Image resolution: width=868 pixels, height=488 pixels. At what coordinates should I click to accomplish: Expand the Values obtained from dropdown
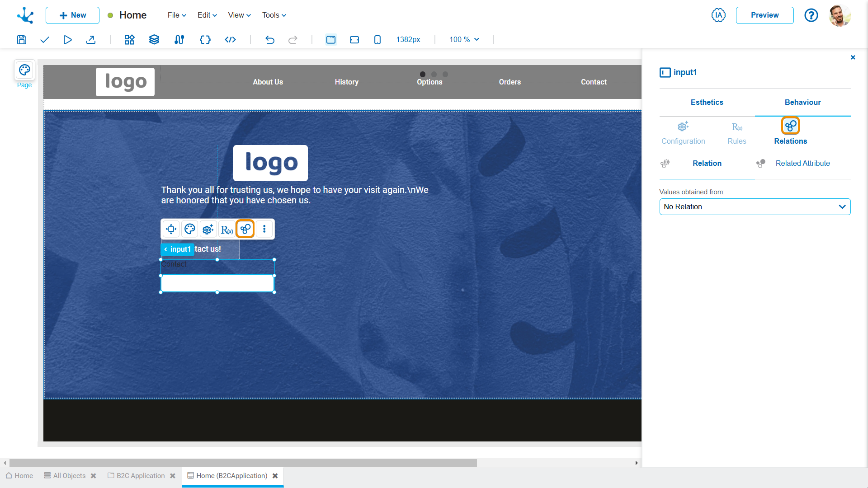coord(755,207)
